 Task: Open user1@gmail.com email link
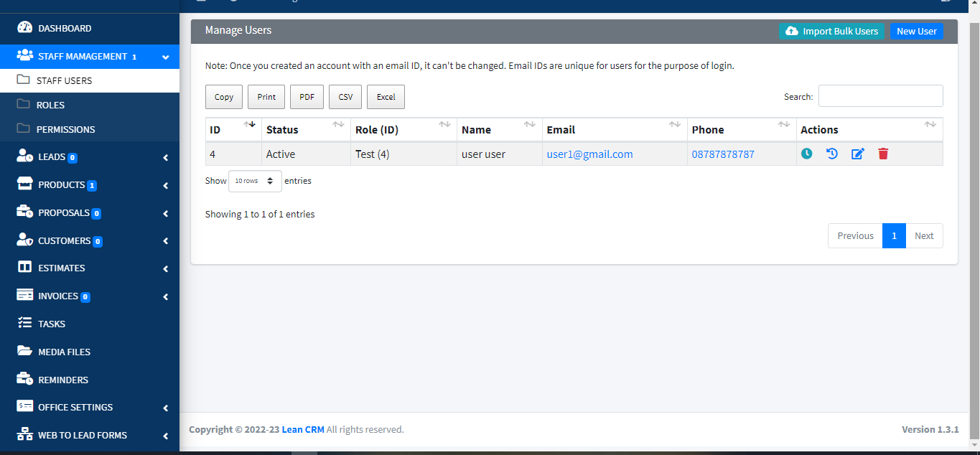pos(589,154)
